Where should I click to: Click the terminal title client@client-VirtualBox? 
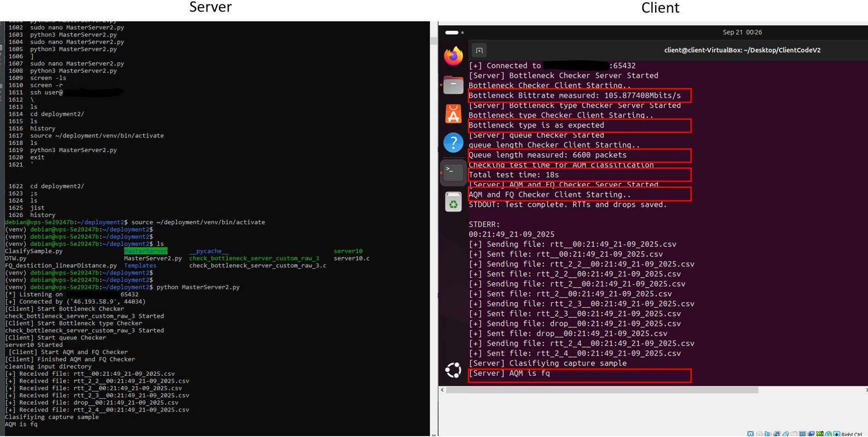tap(742, 50)
